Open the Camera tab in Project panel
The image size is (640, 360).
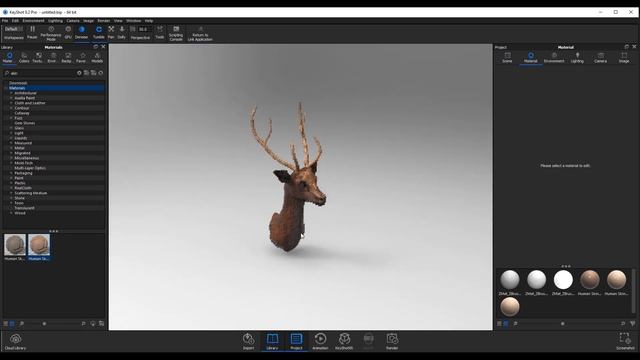[600, 58]
